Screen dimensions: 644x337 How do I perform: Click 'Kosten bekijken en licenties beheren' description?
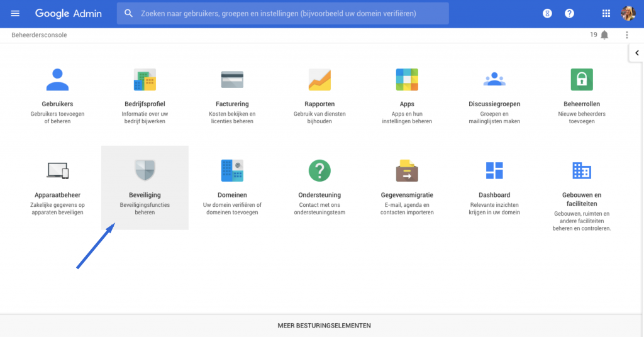[232, 118]
